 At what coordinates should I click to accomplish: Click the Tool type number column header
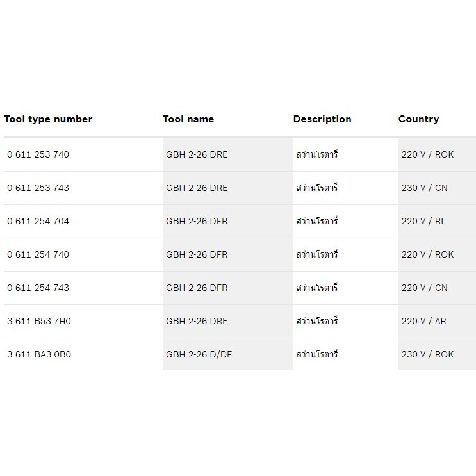coord(48,119)
